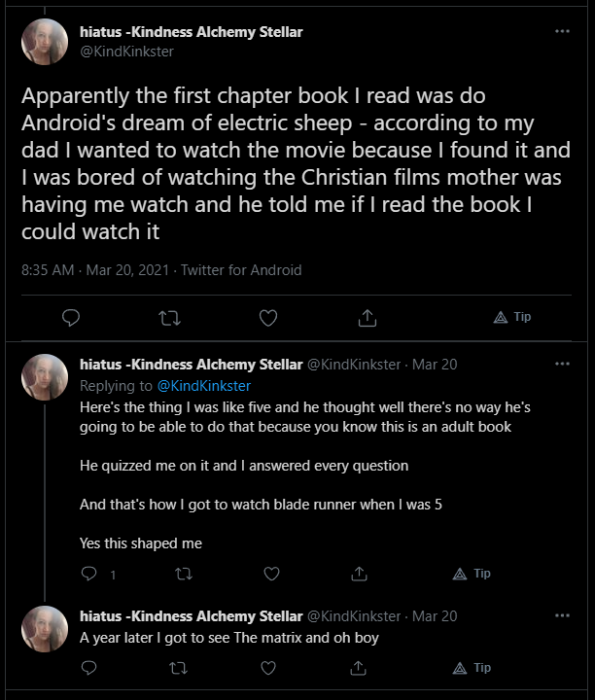Viewport: 595px width, 700px height.
Task: Tip the main tweet's author
Action: pyautogui.click(x=512, y=317)
